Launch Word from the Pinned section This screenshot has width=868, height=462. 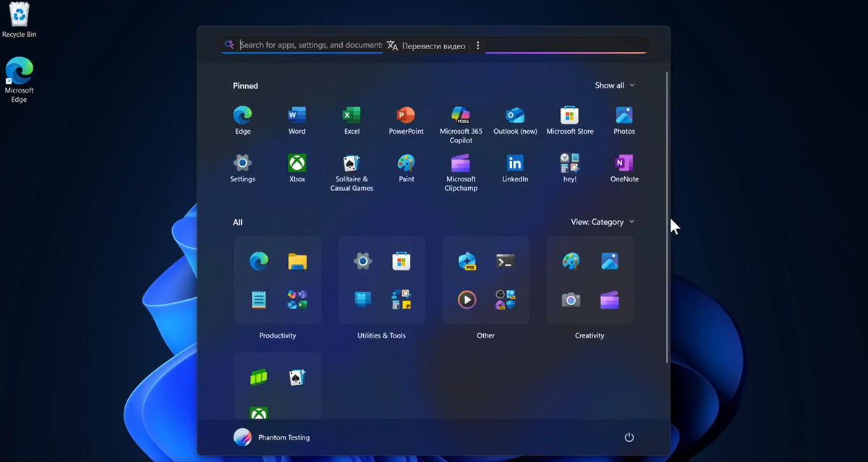(297, 120)
